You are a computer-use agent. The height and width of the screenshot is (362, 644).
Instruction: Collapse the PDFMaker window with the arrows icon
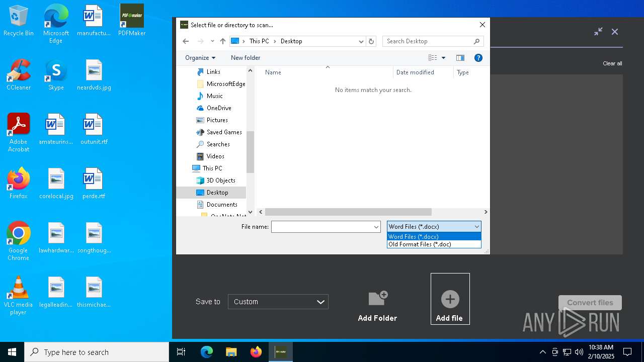tap(598, 31)
